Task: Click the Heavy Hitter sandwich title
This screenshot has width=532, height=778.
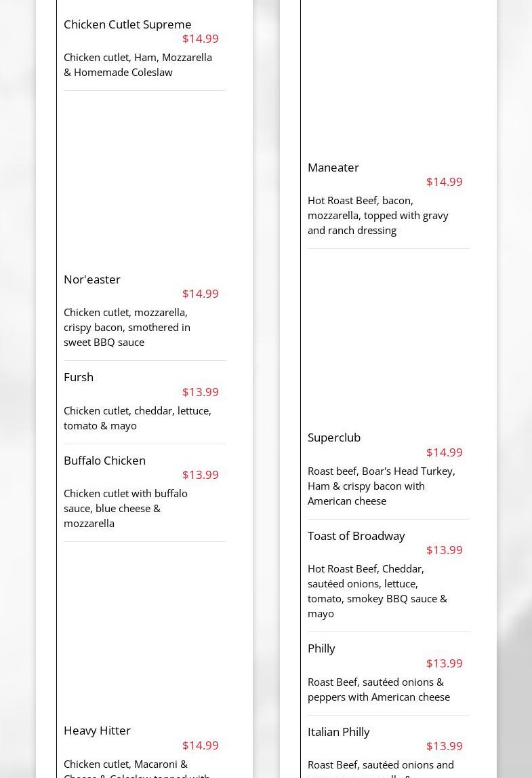Action: pyautogui.click(x=97, y=731)
